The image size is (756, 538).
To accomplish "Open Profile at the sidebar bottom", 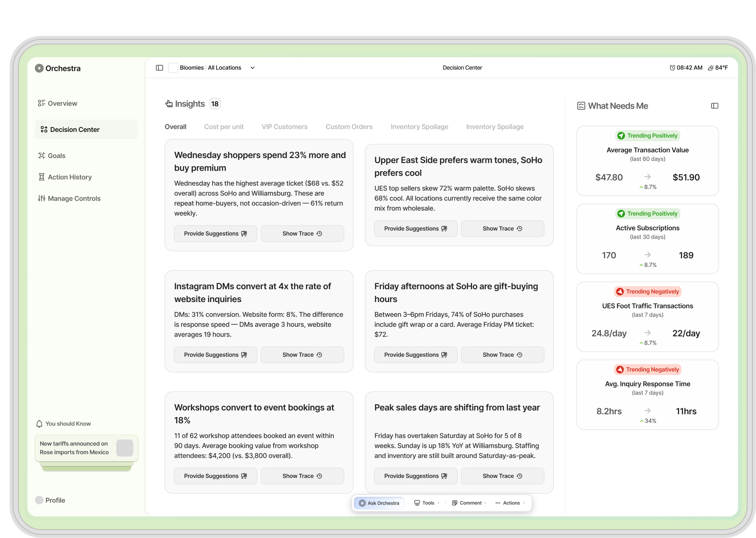I will [x=50, y=500].
